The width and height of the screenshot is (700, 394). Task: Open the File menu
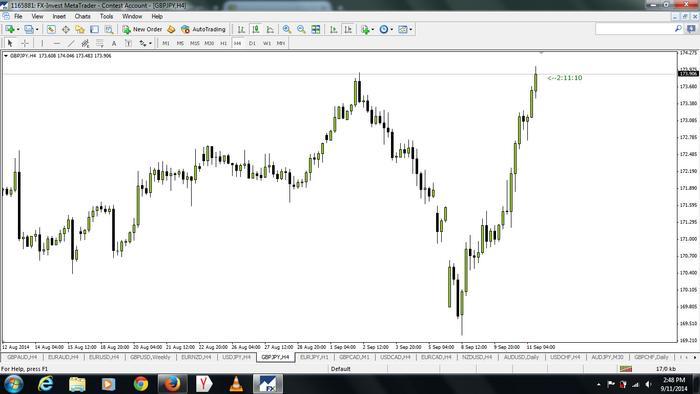18,16
